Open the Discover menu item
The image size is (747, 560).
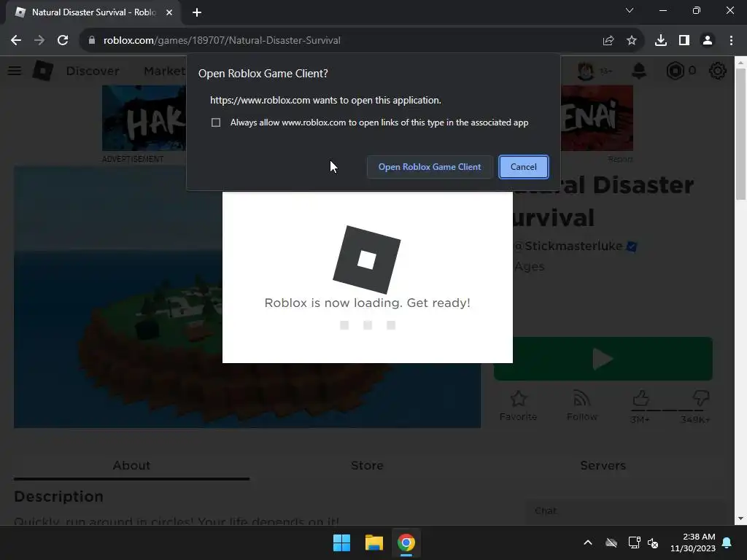click(93, 71)
